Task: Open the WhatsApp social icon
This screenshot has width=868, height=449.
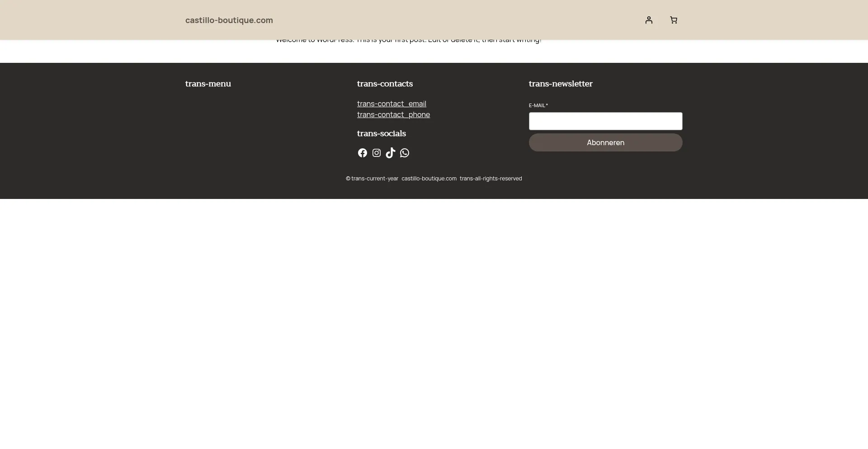Action: [405, 153]
